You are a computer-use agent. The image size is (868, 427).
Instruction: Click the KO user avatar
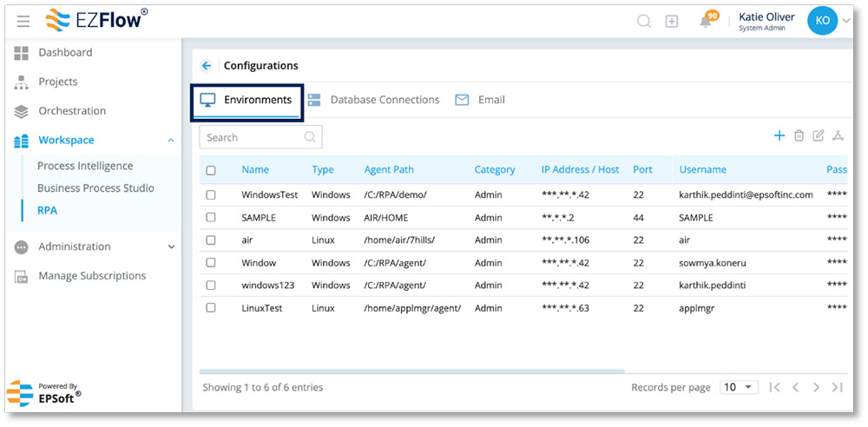coord(823,21)
